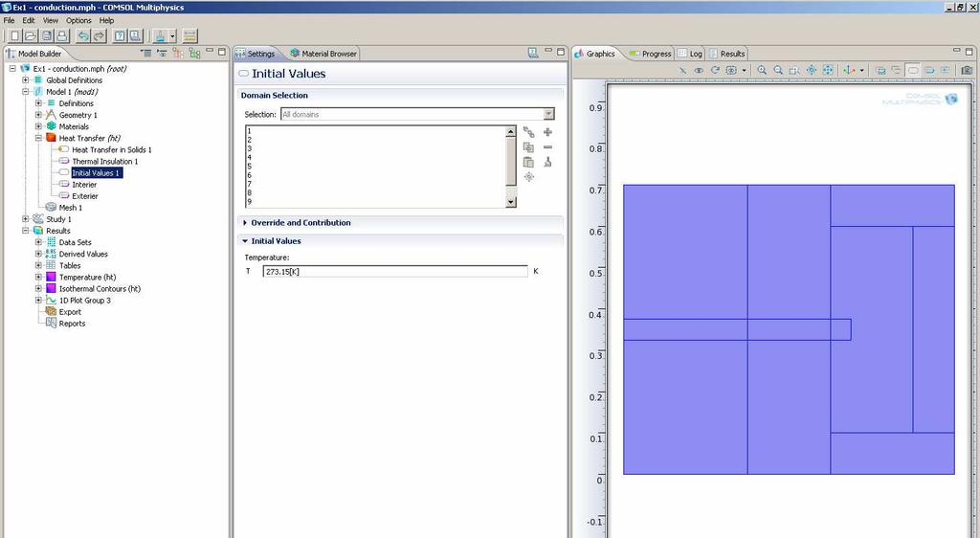
Task: Switch to the Log tab
Action: (690, 54)
